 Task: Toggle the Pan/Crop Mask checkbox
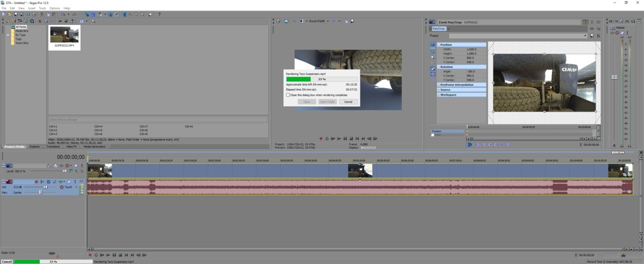click(x=433, y=135)
